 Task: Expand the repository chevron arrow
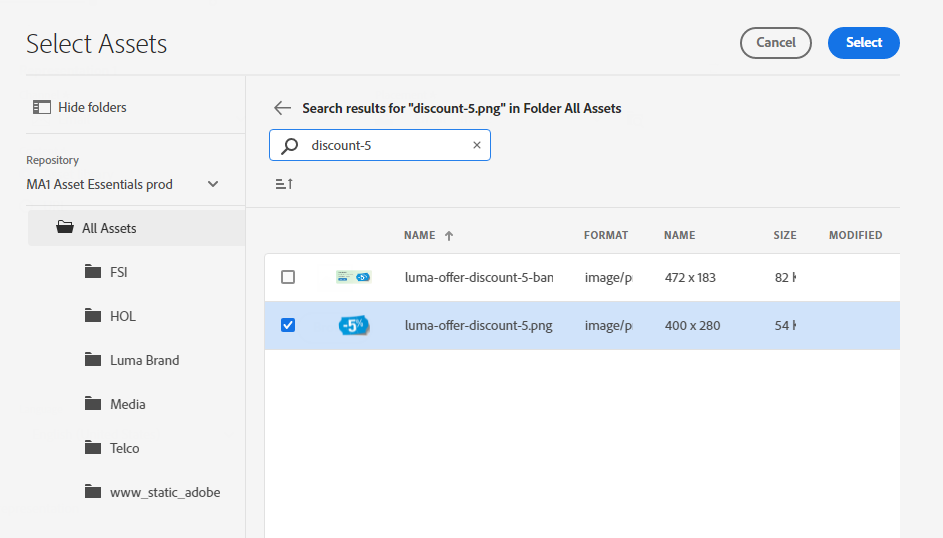[x=213, y=185]
